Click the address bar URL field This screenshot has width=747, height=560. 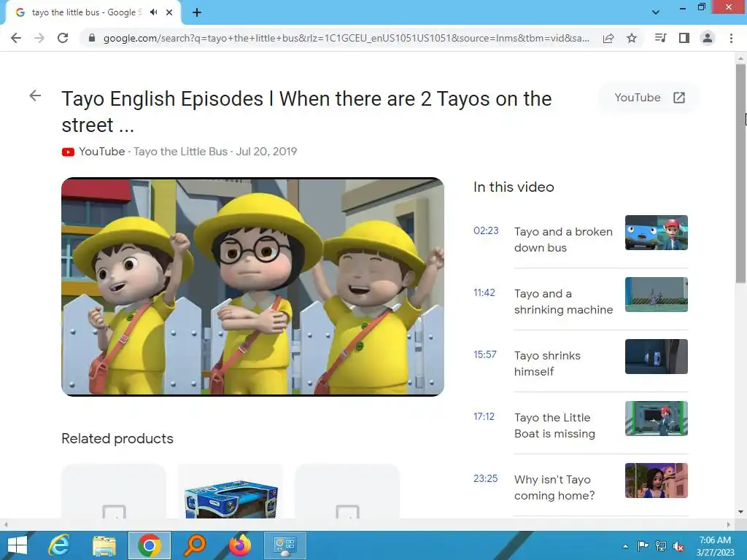pyautogui.click(x=347, y=38)
